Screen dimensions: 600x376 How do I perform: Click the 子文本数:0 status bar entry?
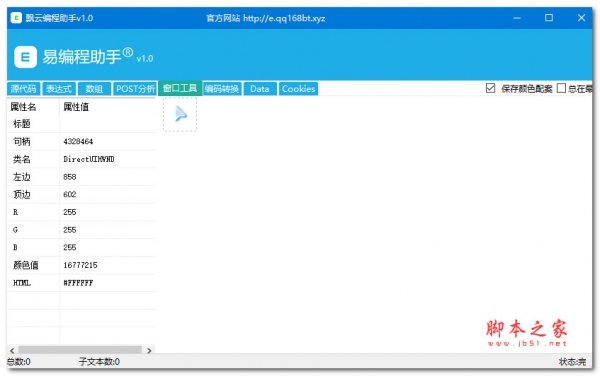(99, 361)
